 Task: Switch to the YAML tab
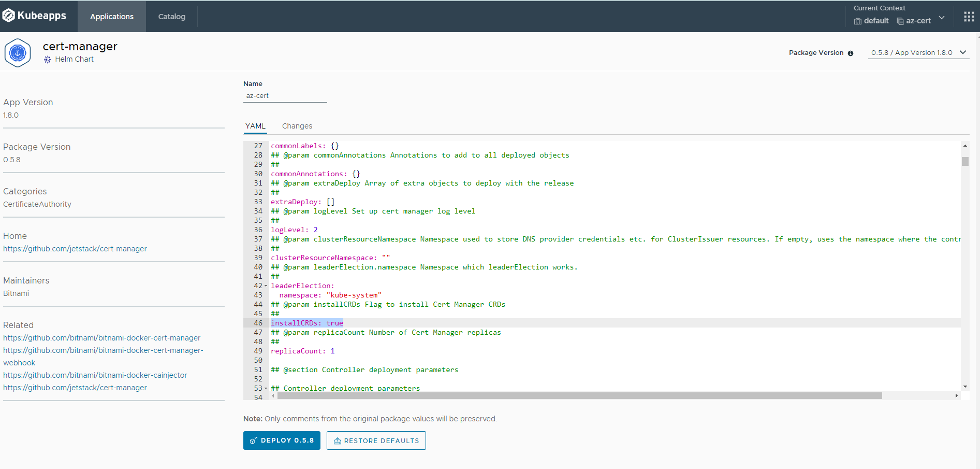(x=255, y=126)
